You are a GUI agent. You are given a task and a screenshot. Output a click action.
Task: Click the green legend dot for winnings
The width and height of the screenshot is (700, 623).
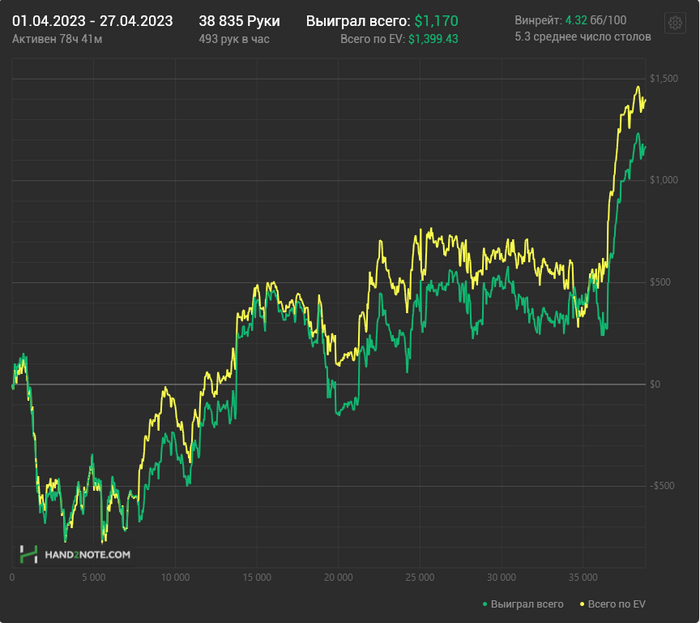tap(485, 604)
